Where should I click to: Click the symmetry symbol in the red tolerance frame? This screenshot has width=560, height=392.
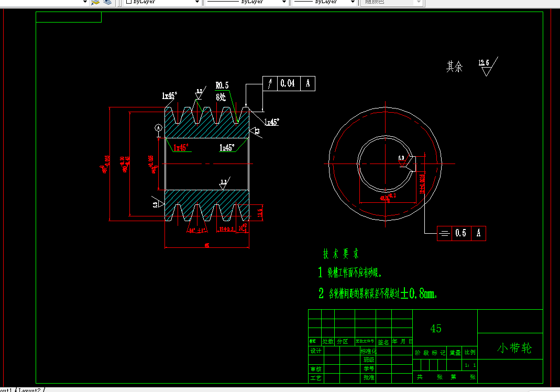[444, 233]
